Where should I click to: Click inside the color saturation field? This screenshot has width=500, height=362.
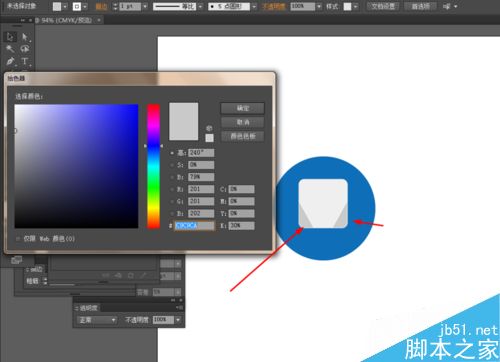click(76, 166)
